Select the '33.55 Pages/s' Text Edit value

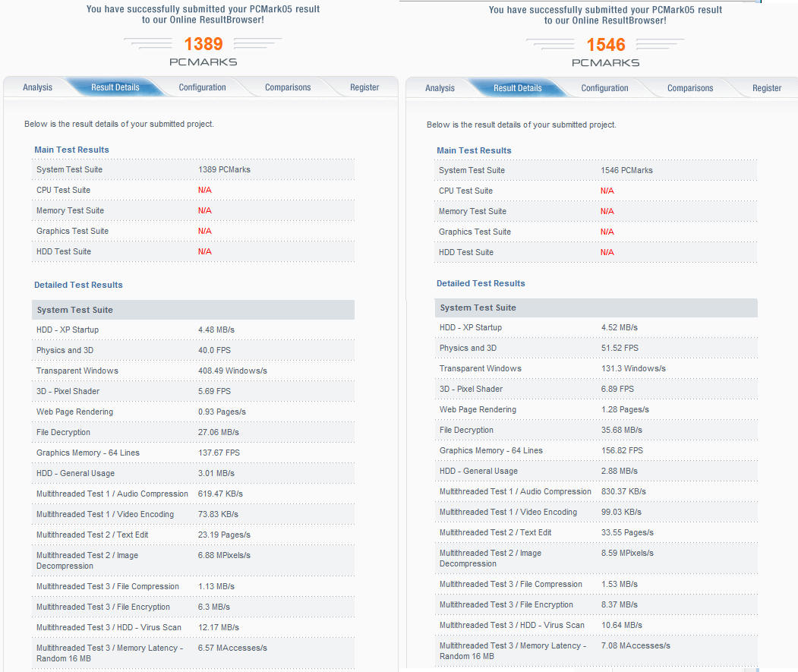pyautogui.click(x=627, y=532)
